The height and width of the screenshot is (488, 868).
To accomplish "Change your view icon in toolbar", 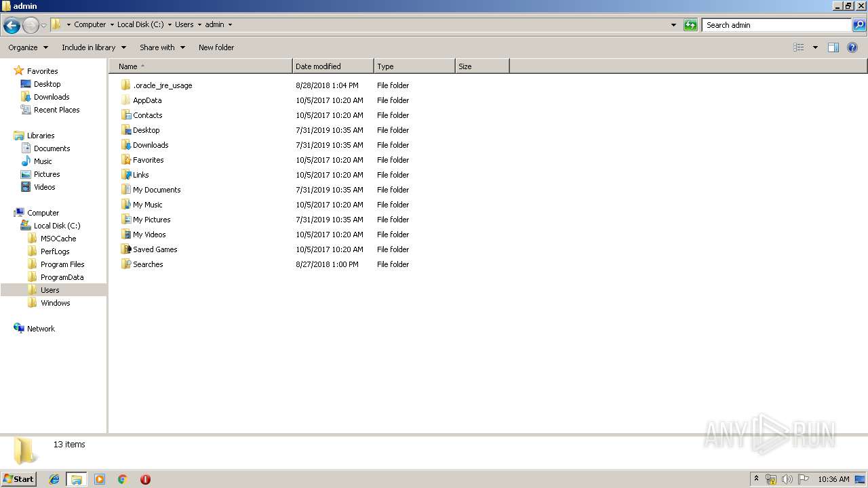I will (x=799, y=47).
